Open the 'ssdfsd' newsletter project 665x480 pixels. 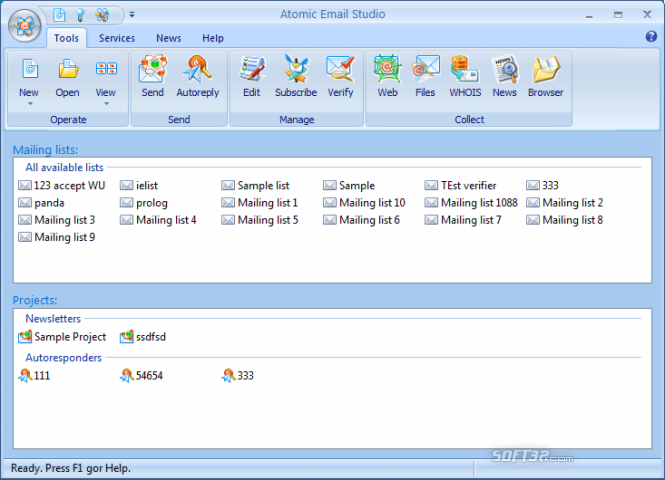point(143,337)
